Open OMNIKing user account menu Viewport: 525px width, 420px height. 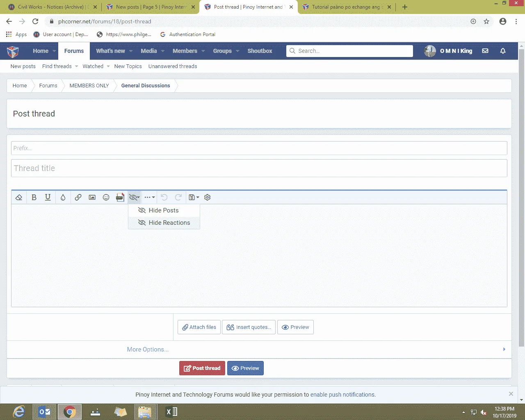(448, 51)
